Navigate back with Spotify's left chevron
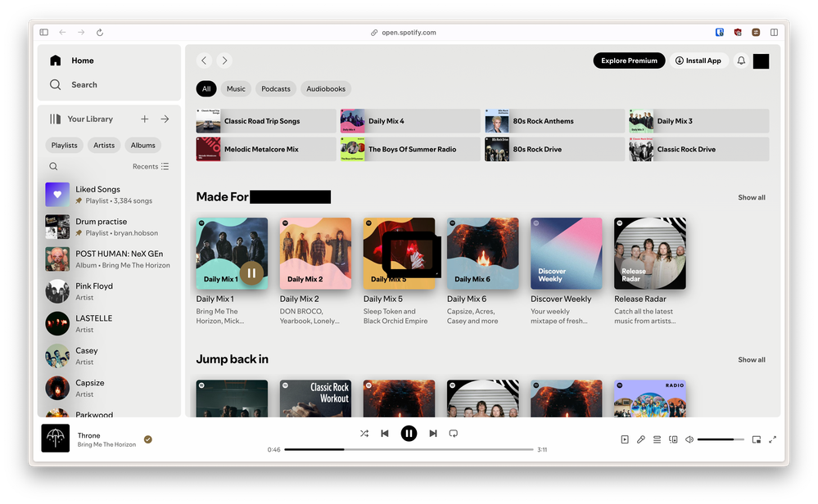Screen dimensions: 818x504 click(x=204, y=61)
